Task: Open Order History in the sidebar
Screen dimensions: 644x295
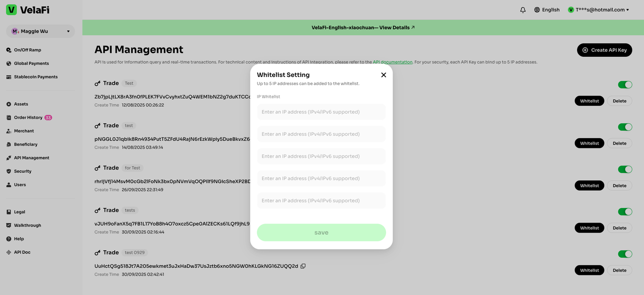Action: [x=28, y=117]
